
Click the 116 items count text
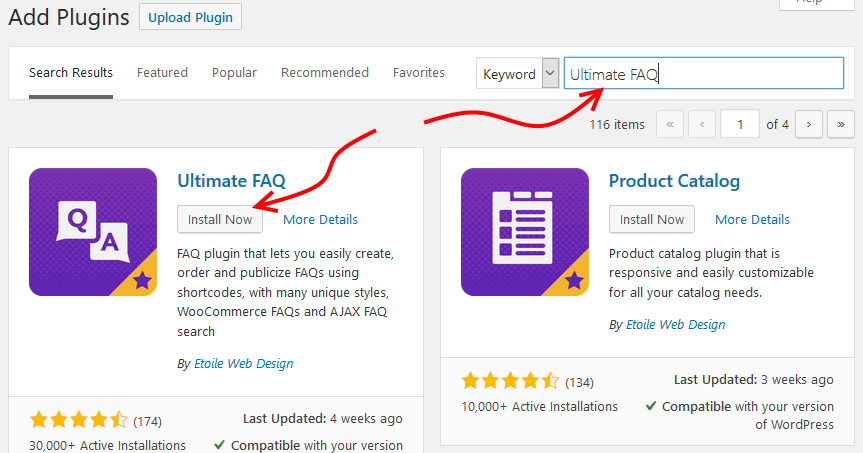616,124
